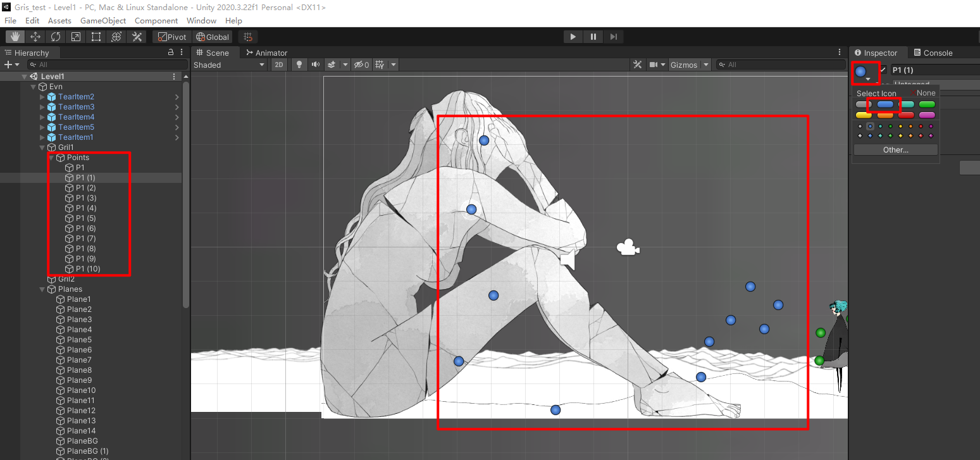Toggle Hierarchy panel lock
The height and width of the screenshot is (460, 980).
click(170, 53)
